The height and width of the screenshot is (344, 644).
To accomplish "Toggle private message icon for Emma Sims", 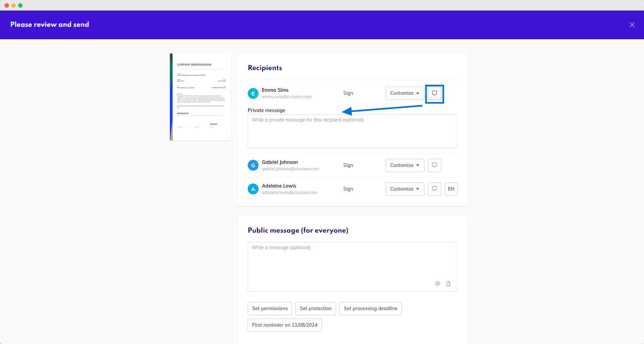I will pyautogui.click(x=434, y=93).
